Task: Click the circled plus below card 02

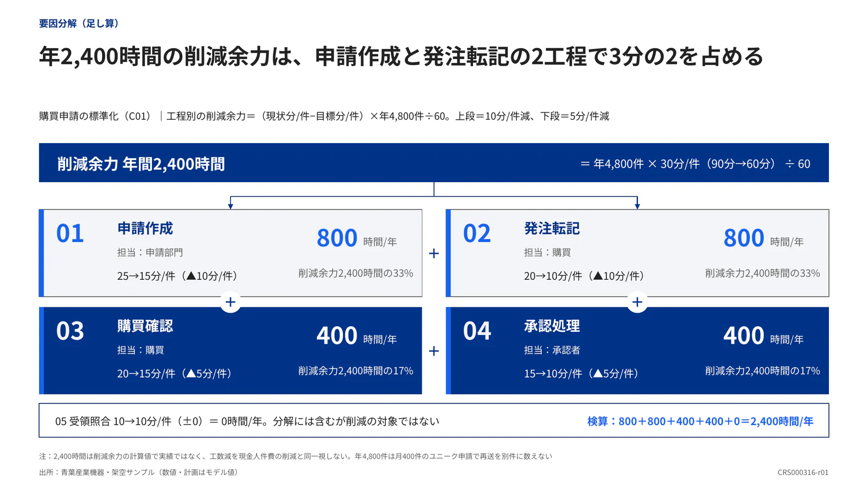Action: pyautogui.click(x=637, y=302)
